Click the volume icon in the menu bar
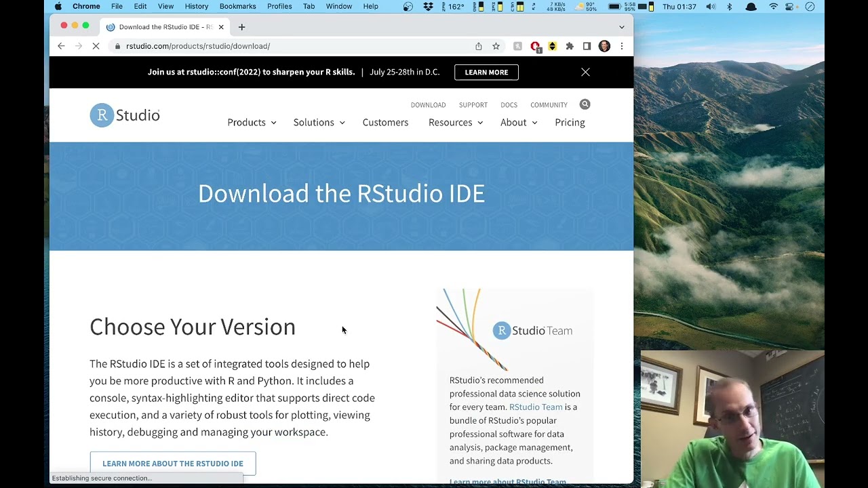 click(711, 7)
